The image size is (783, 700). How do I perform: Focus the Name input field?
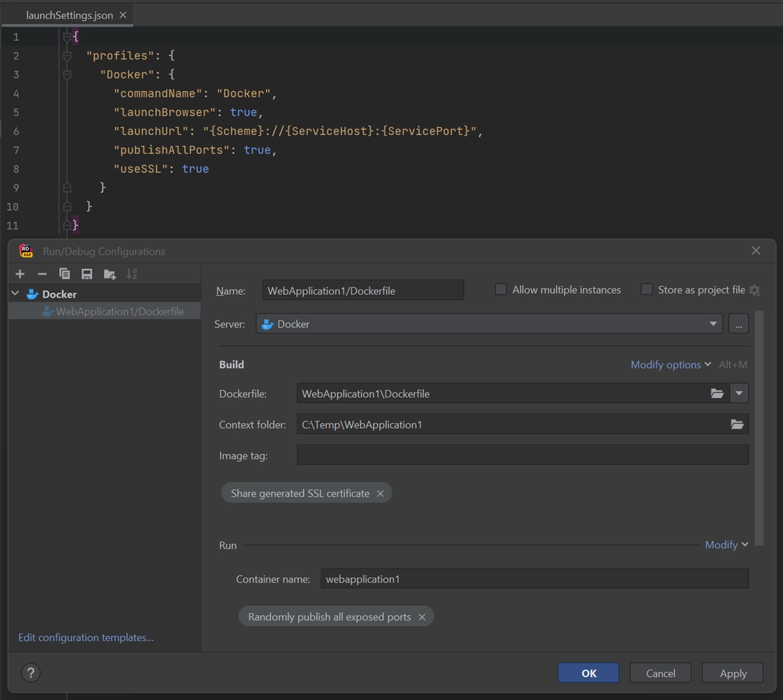coord(363,290)
